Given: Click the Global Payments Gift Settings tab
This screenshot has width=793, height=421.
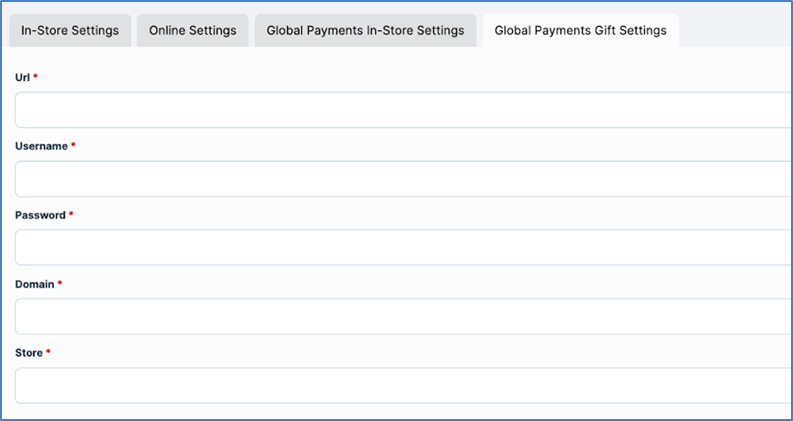Looking at the screenshot, I should (x=580, y=30).
